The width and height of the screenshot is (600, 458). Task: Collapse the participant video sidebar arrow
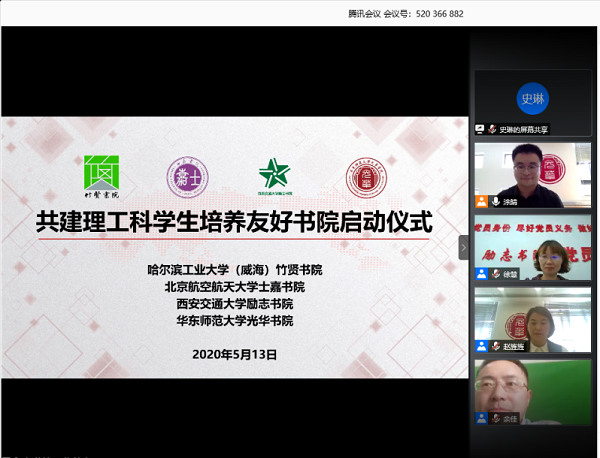(463, 248)
